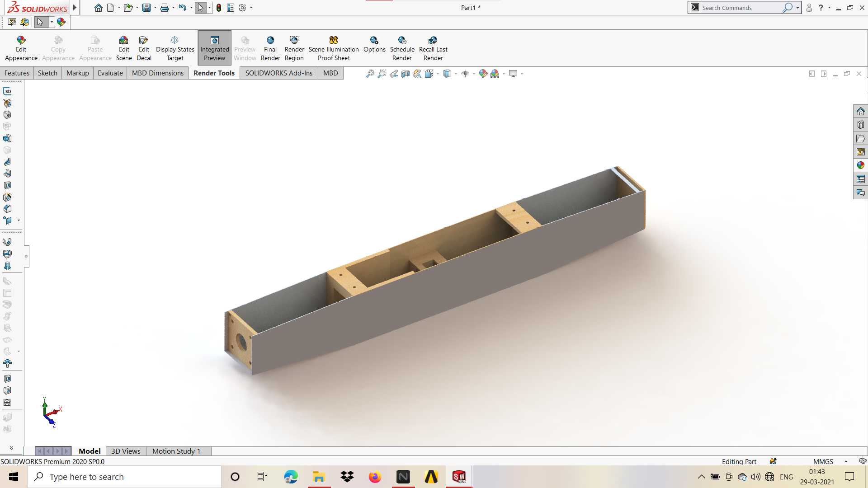This screenshot has height=488, width=868.
Task: Activate the Section View icon
Action: point(406,74)
